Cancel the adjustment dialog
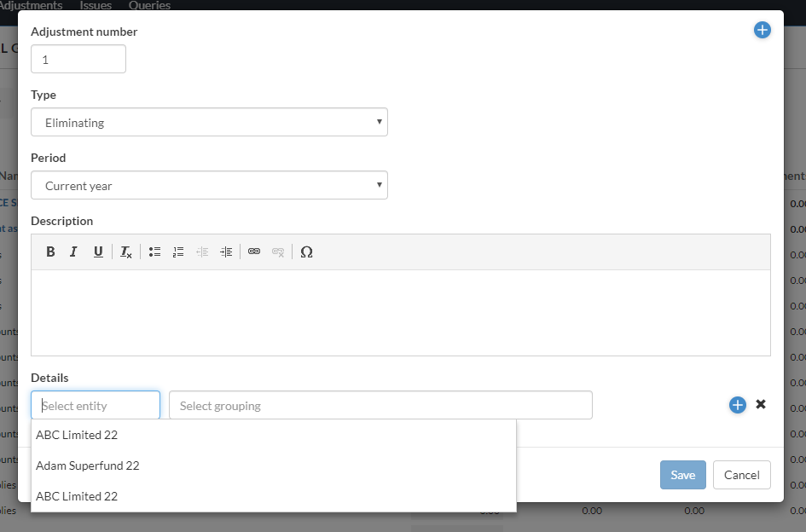 coord(741,475)
